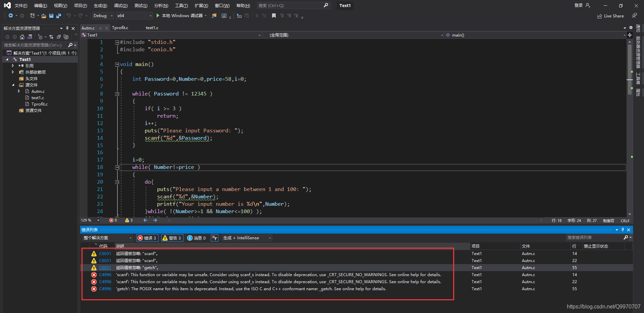644x313 pixels.
Task: Click the search box in the title bar
Action: [x=293, y=6]
